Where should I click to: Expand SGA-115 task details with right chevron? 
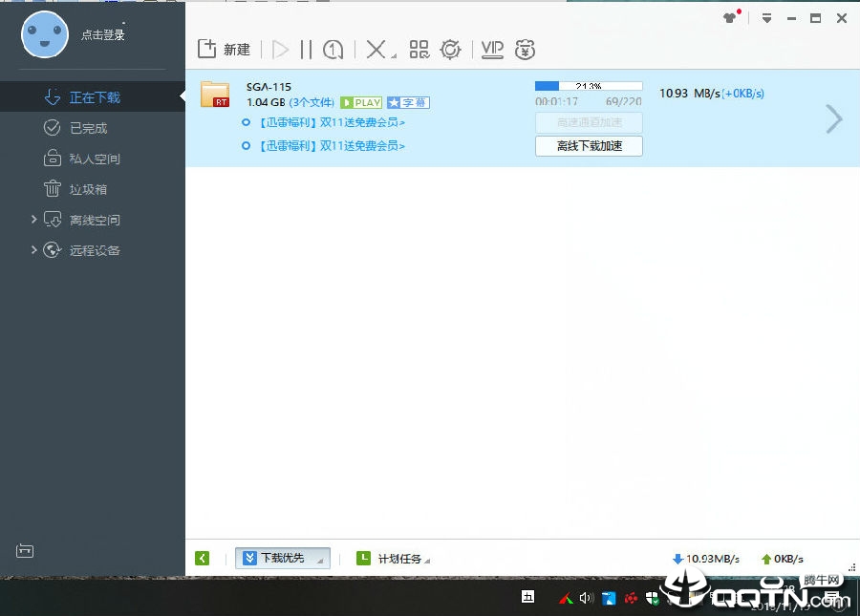tap(832, 117)
